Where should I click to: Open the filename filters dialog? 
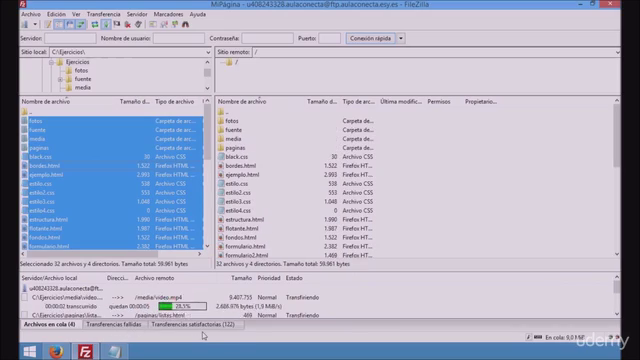pos(153,24)
